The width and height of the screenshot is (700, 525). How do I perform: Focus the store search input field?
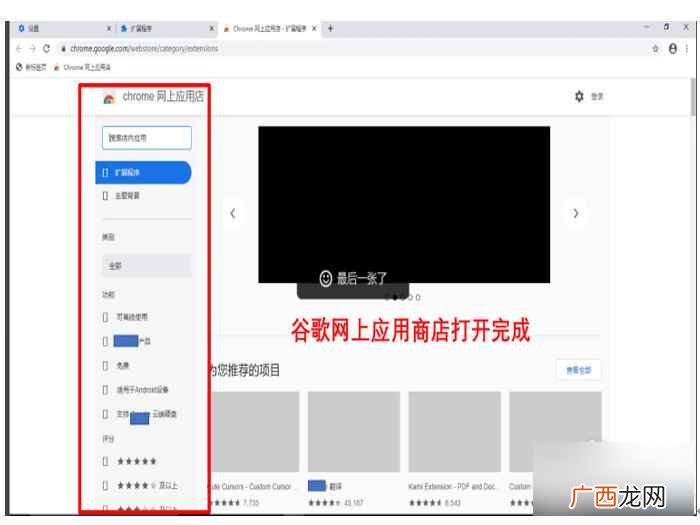(147, 138)
